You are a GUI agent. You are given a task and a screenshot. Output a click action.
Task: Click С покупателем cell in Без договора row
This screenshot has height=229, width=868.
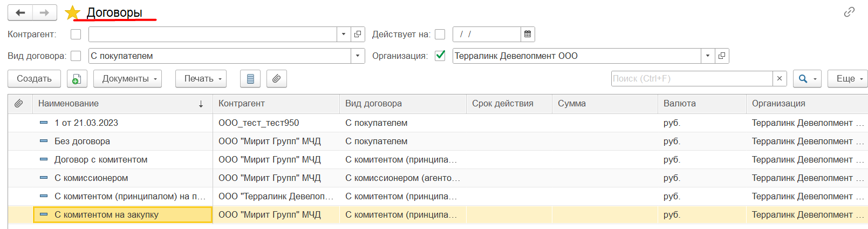[403, 141]
